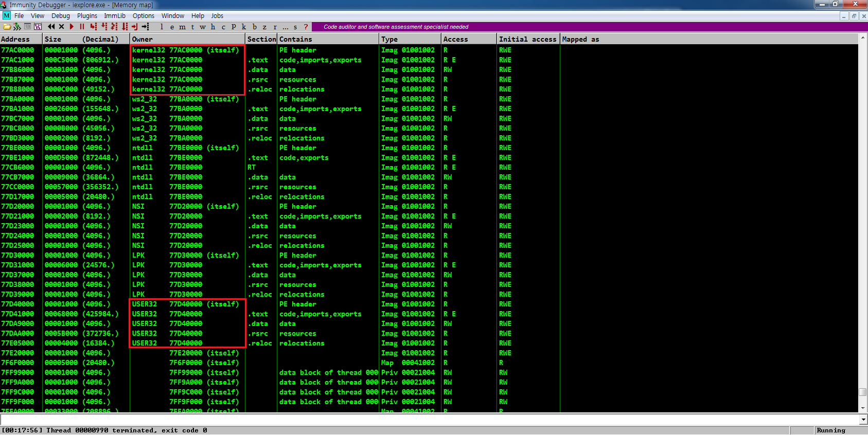Open the Plugins menu
Viewport: 868px width, 435px height.
coord(87,16)
